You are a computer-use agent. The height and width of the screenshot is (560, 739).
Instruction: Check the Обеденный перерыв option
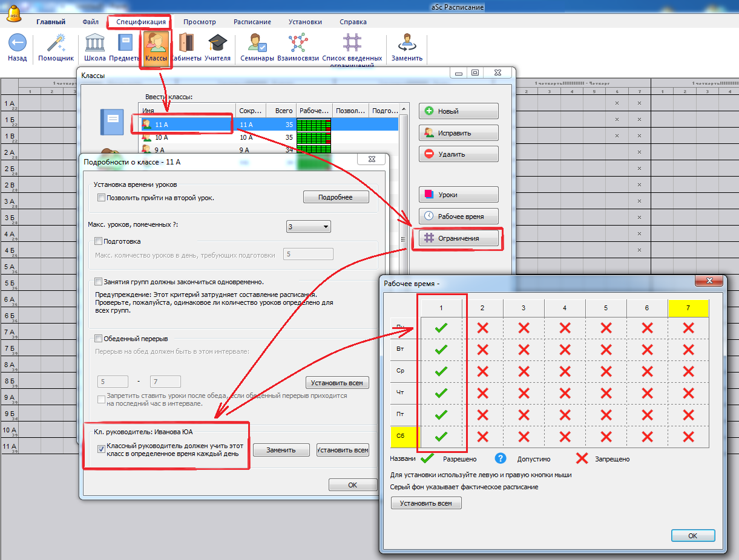[99, 339]
